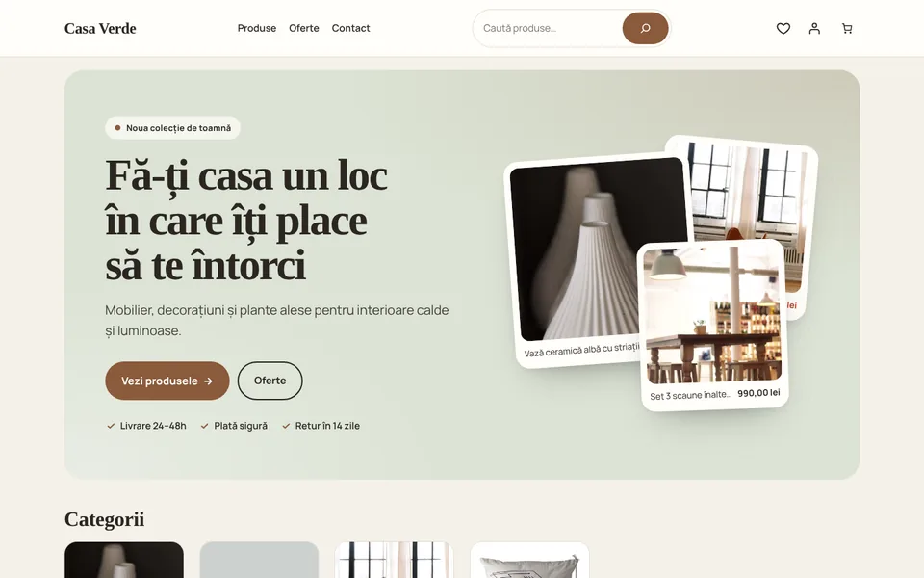924x578 pixels.
Task: Open the Contact navigation link
Action: [350, 28]
